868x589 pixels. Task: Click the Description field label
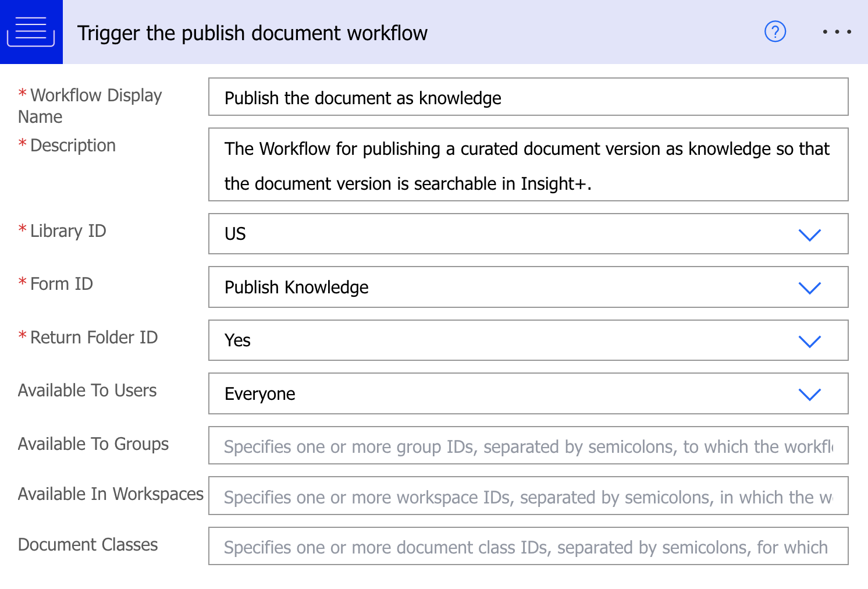tap(73, 146)
